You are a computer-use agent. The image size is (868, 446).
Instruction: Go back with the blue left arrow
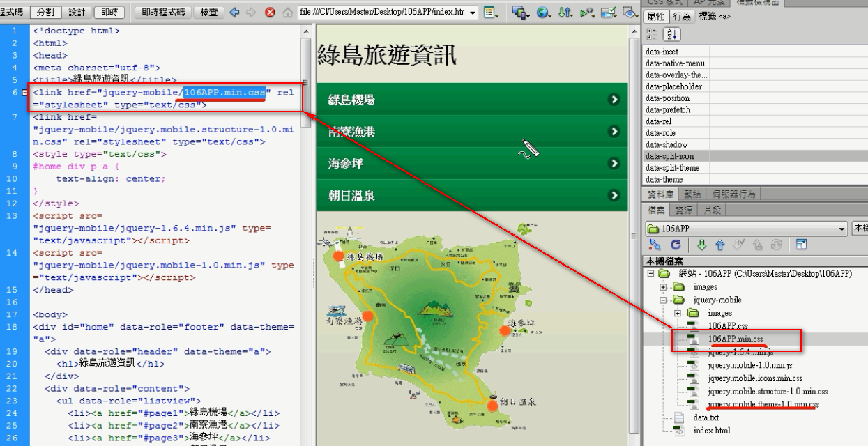234,13
